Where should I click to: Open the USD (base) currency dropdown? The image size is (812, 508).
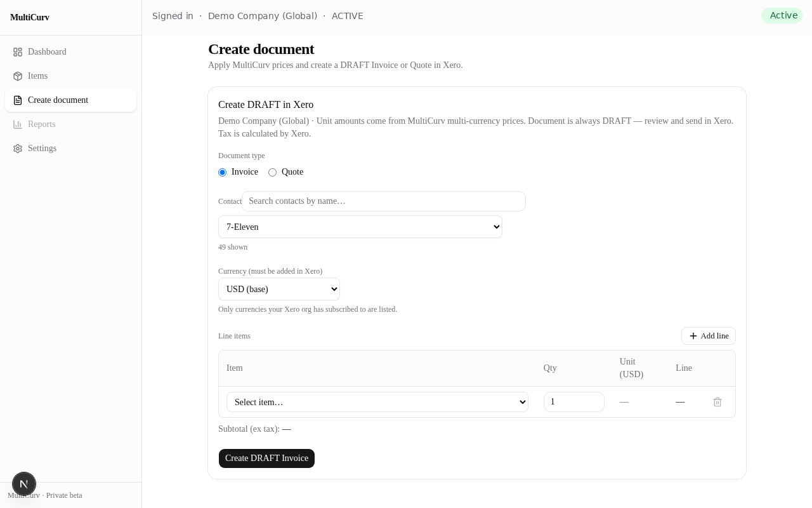[279, 289]
